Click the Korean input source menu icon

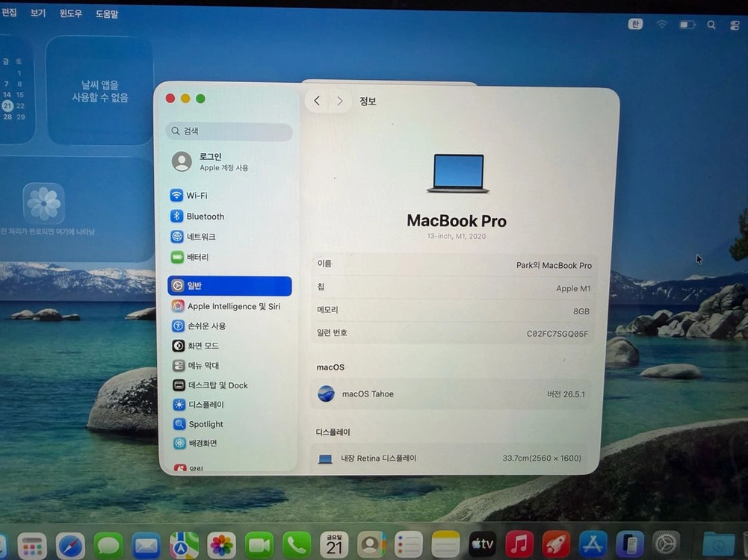(x=635, y=24)
